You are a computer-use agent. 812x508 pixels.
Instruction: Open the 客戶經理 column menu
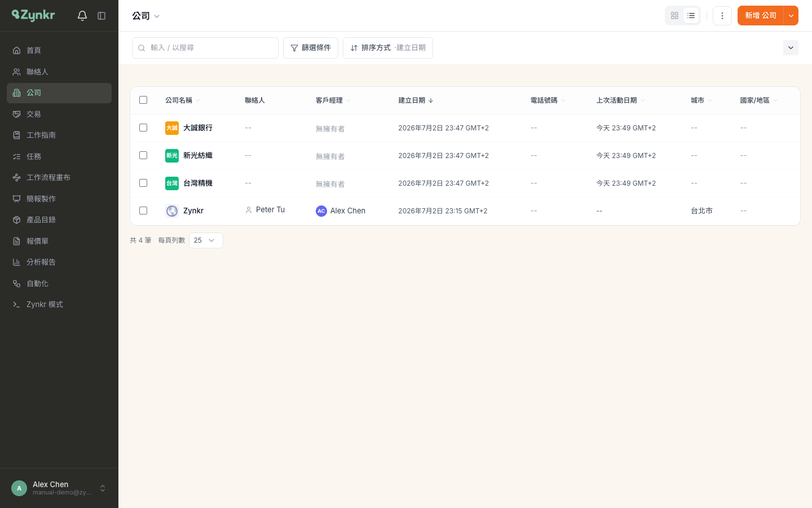pos(348,101)
